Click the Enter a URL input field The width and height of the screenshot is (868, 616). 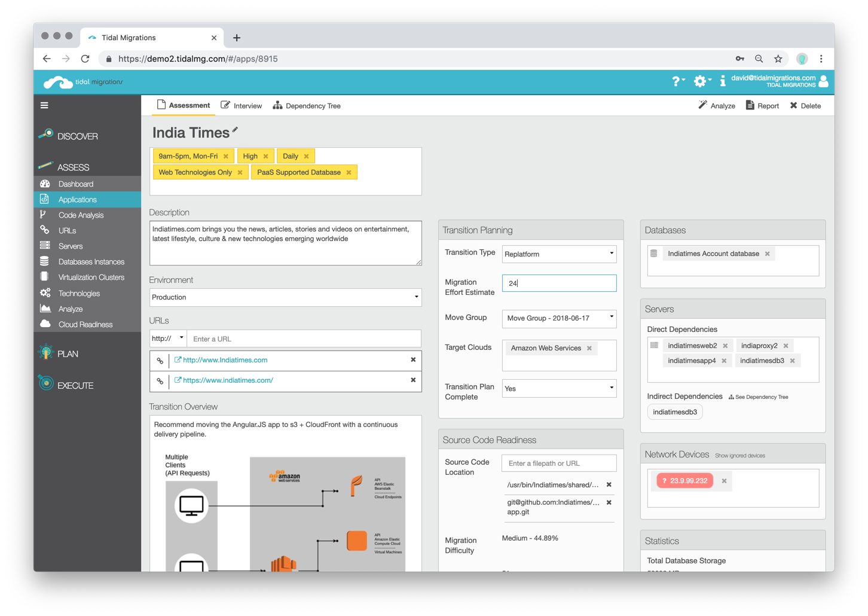pos(304,339)
